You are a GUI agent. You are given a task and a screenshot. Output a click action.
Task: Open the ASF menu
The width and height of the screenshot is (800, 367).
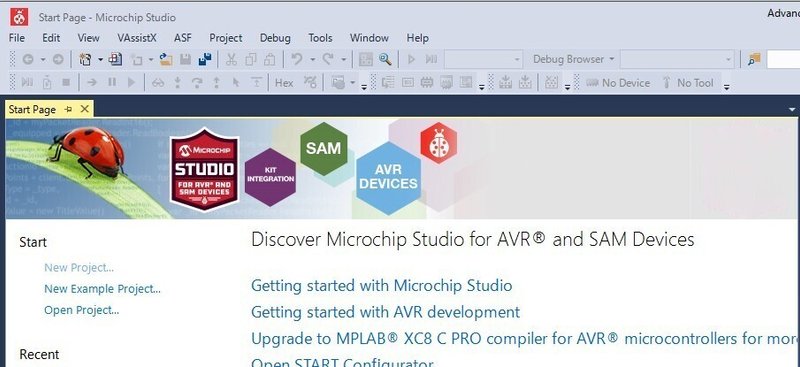(183, 38)
